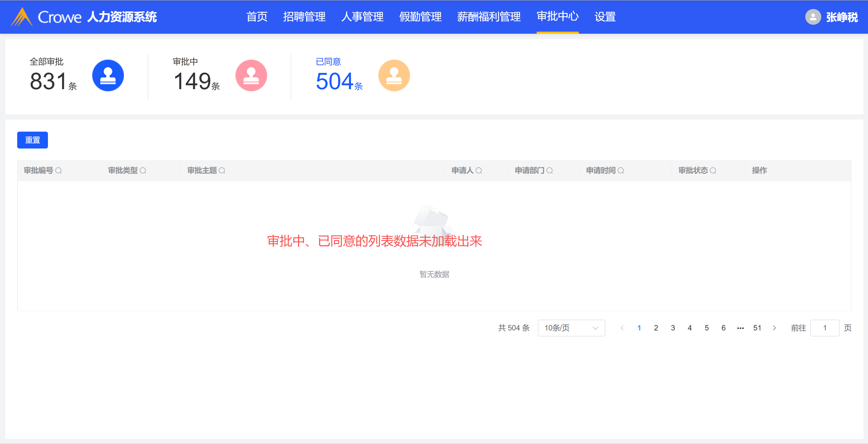Viewport: 868px width, 444px height.
Task: Click search icon beside 申请人 column
Action: 479,171
